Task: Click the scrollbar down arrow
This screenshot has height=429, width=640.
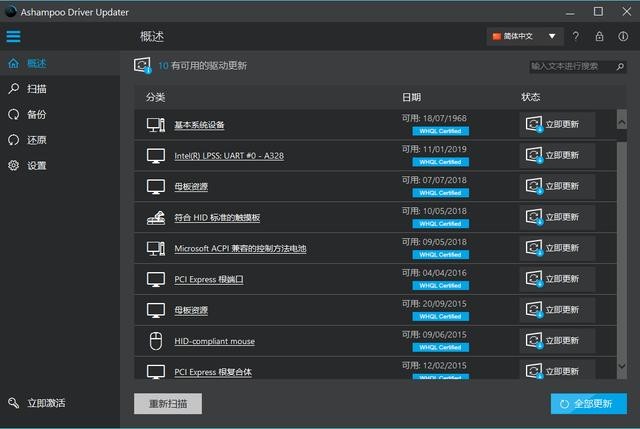Action: tap(622, 366)
